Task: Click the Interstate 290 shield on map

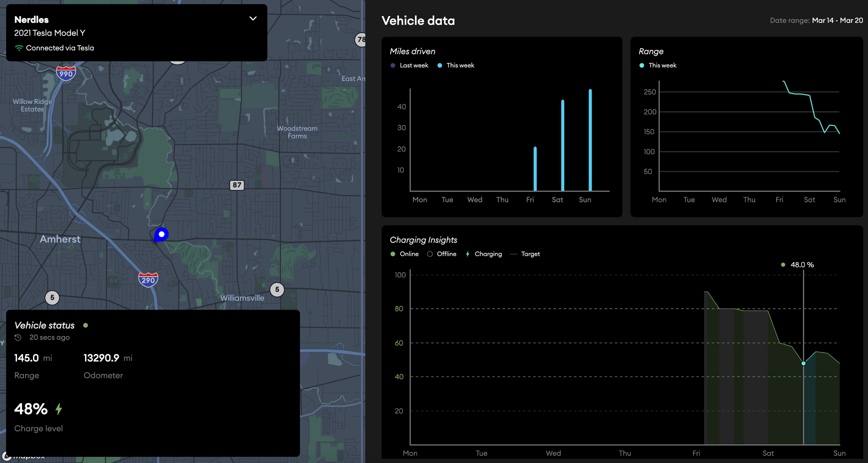Action: pos(148,280)
